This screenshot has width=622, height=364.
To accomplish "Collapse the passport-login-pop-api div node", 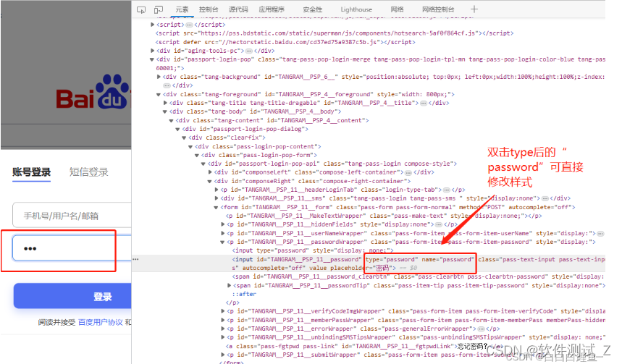I will [203, 164].
